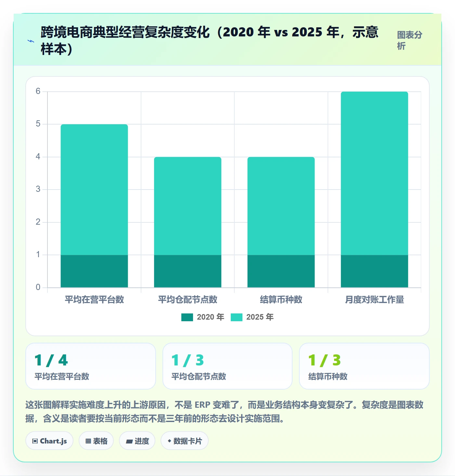
Task: Click the 2025 bar for 月度对账工作量
Action: (x=374, y=173)
